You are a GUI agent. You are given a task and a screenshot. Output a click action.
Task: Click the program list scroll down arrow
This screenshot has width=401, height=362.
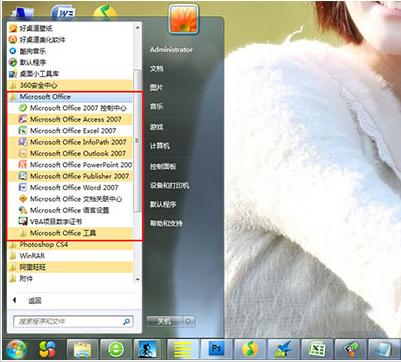point(137,279)
